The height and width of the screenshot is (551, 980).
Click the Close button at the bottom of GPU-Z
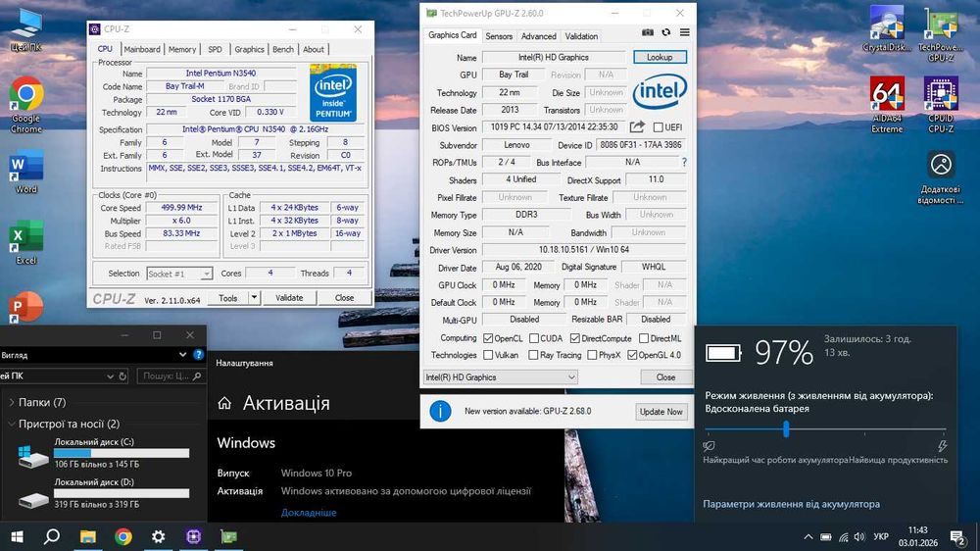tap(665, 377)
